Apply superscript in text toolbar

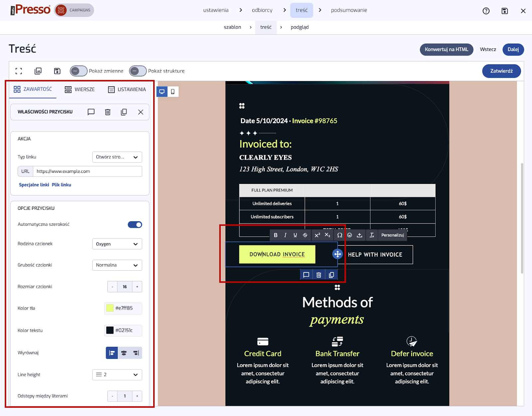point(317,235)
